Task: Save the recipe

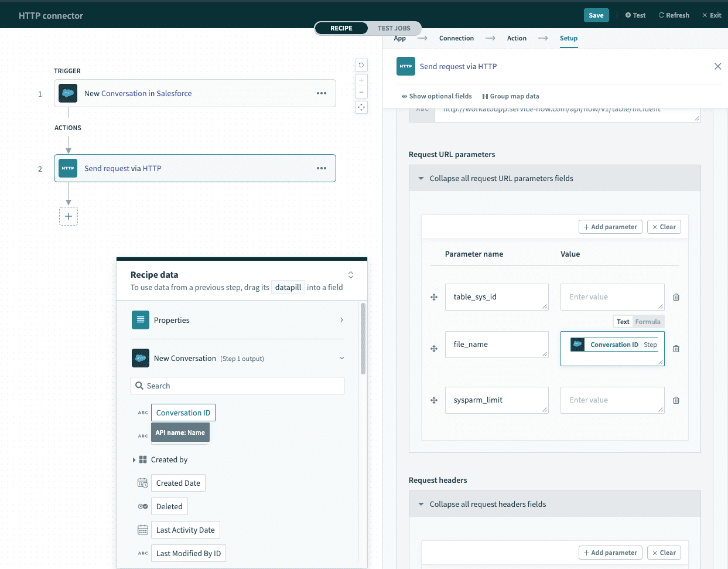Action: 596,15
